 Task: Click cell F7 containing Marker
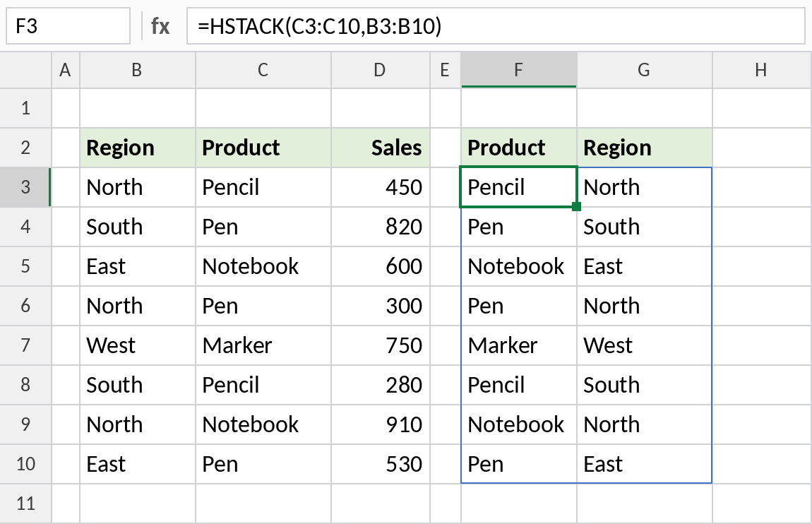pos(518,345)
